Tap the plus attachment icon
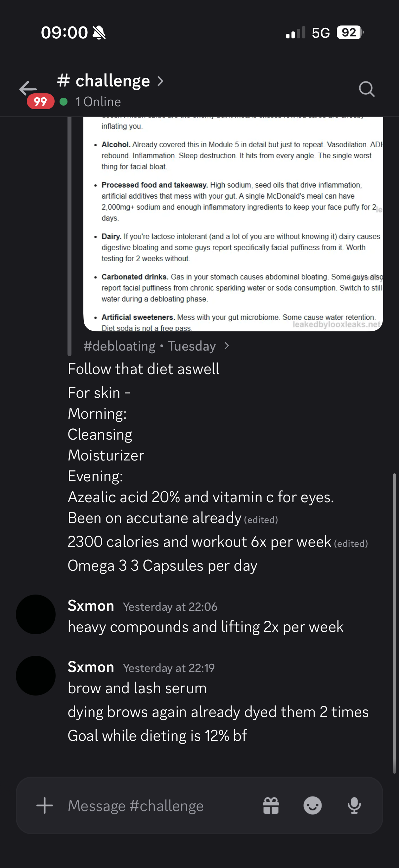The image size is (399, 868). click(x=45, y=806)
